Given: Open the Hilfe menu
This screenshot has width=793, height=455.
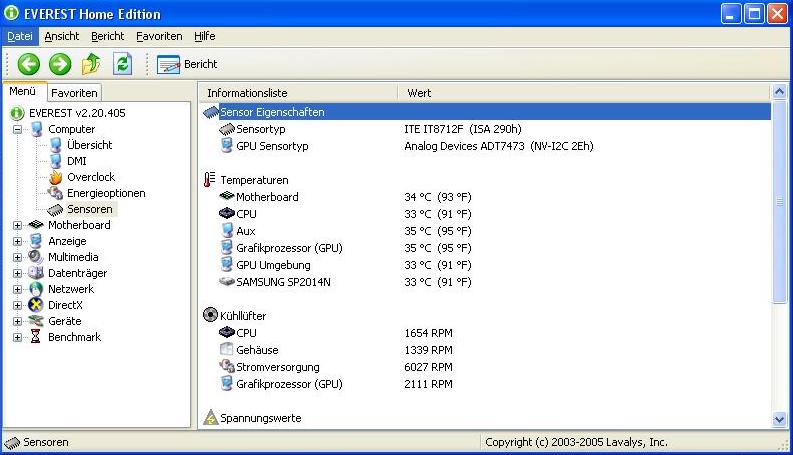Looking at the screenshot, I should click(205, 36).
